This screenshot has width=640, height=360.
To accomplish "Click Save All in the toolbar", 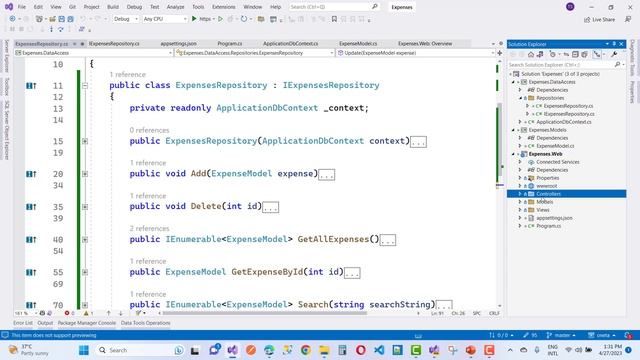I will 70,19.
